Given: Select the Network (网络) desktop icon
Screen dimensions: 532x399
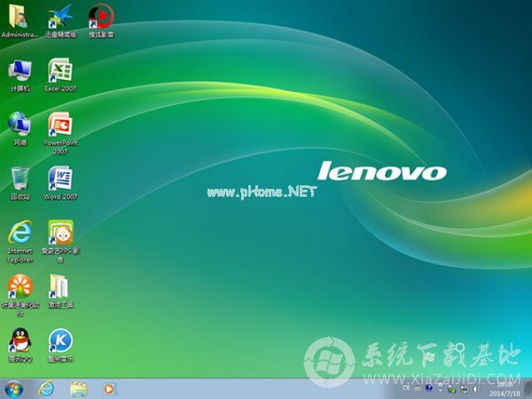Looking at the screenshot, I should pos(20,129).
